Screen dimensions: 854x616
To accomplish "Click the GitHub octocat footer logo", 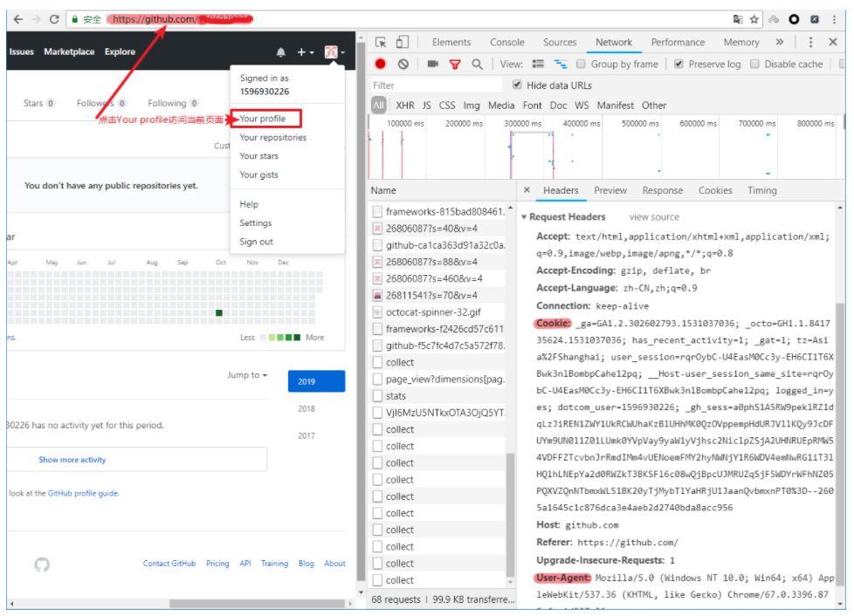I will click(x=42, y=565).
